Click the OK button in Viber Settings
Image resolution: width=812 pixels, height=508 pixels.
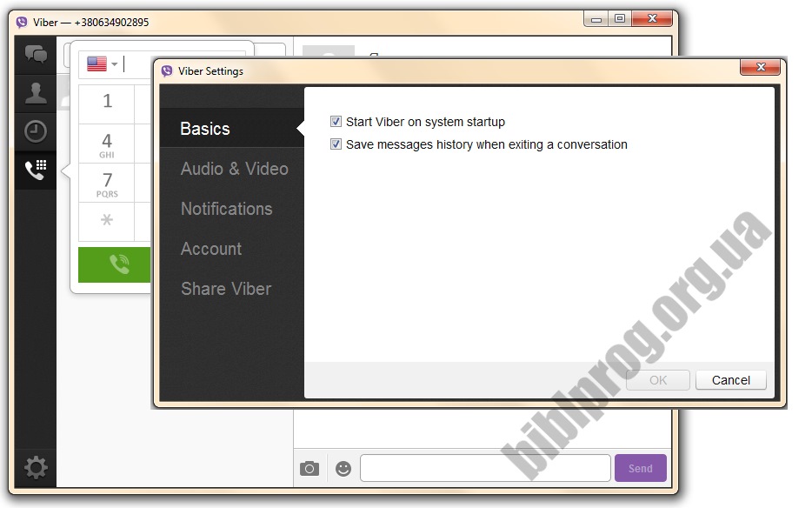click(x=657, y=380)
